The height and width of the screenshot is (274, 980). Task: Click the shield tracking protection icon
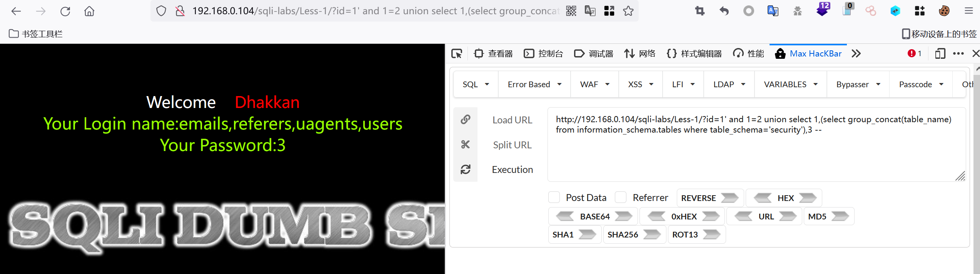[161, 11]
